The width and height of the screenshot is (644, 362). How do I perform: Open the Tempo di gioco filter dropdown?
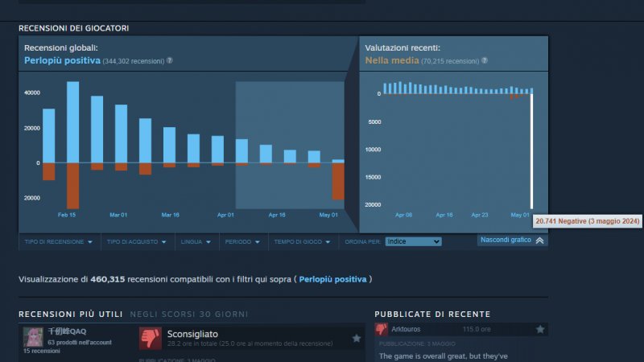pyautogui.click(x=303, y=242)
